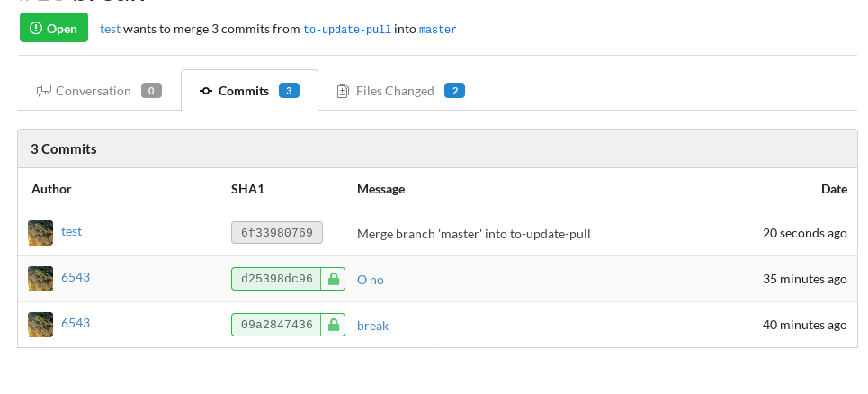Open the 'break' commit message link
Image resolution: width=868 pixels, height=394 pixels.
click(372, 326)
